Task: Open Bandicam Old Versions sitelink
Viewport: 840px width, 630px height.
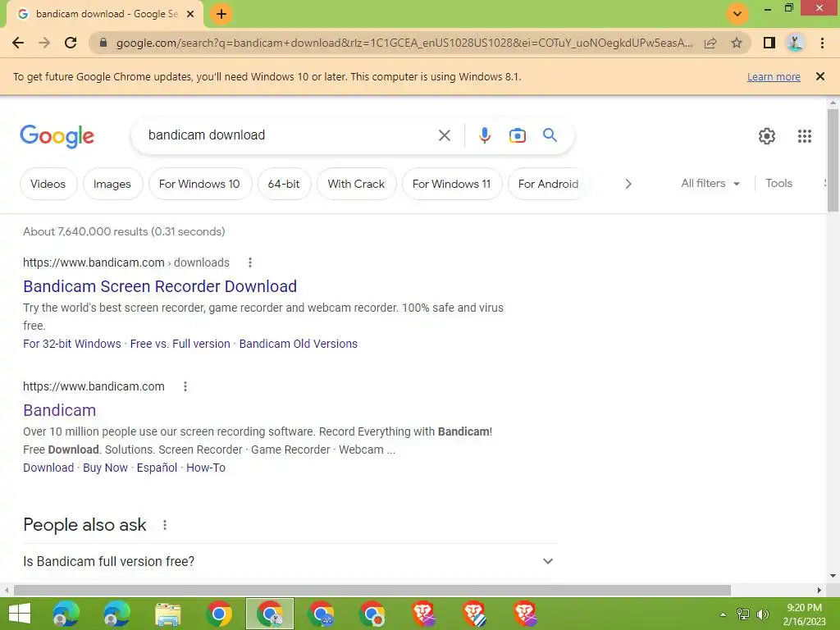Action: (299, 344)
